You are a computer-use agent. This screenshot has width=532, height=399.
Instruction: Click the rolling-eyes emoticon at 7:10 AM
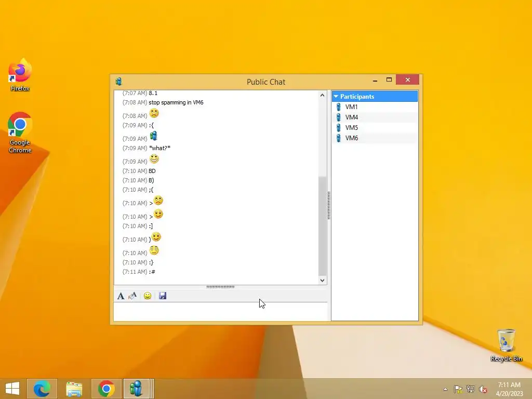(x=154, y=250)
